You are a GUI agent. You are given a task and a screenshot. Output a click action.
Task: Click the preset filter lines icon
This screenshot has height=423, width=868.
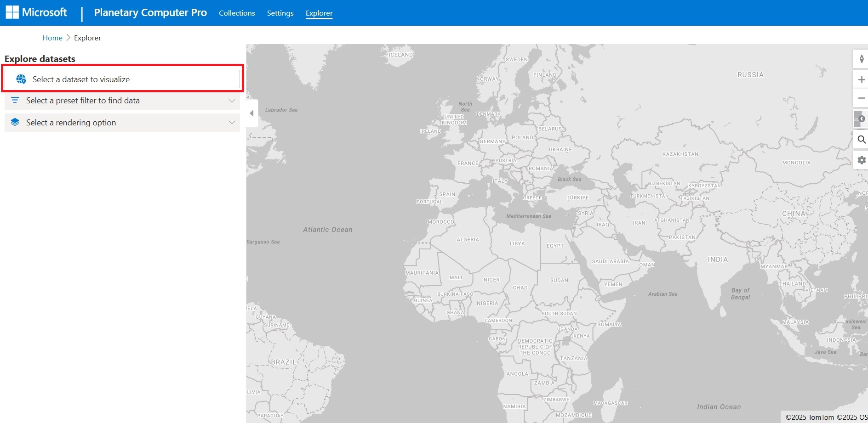15,100
